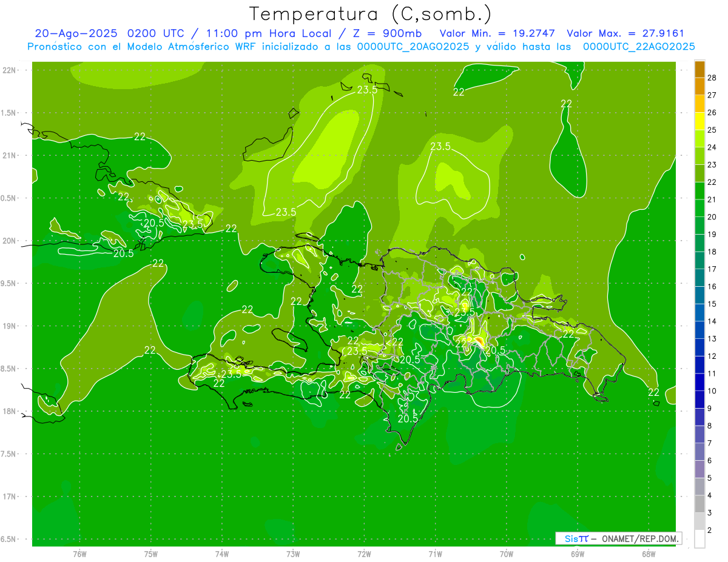Click the 73W longitude axis label
Image resolution: width=728 pixels, height=562 pixels.
tap(293, 554)
